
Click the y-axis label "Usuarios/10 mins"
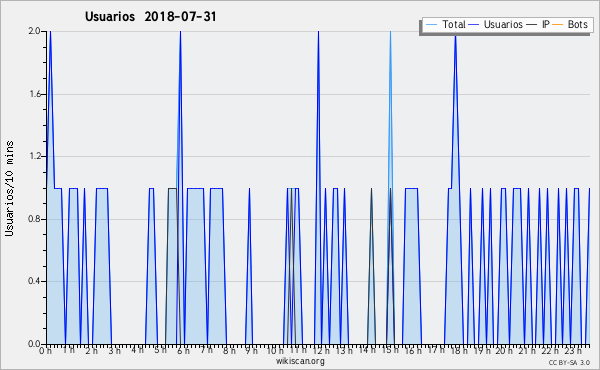click(9, 189)
